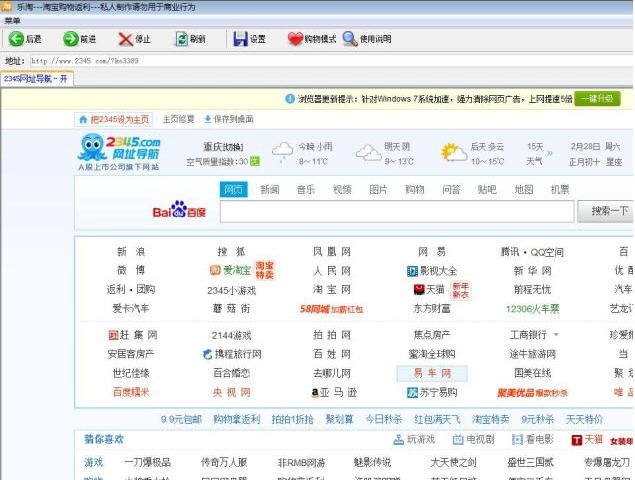635x480 pixels.
Task: Open the 百度糯米 link
Action: pyautogui.click(x=131, y=393)
